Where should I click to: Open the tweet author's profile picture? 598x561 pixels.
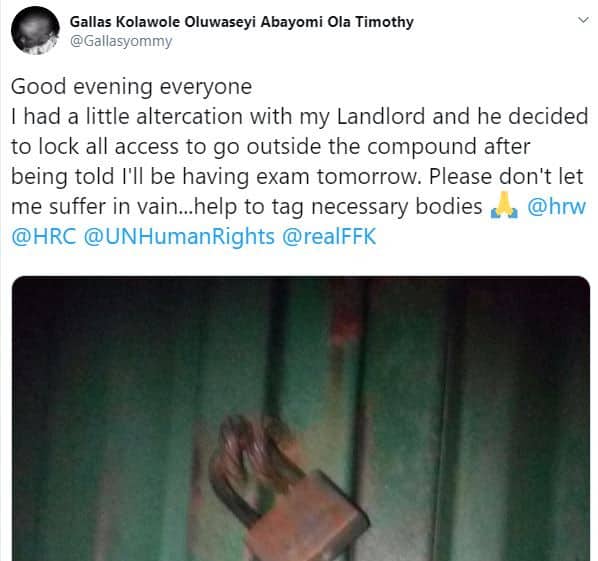pyautogui.click(x=35, y=31)
